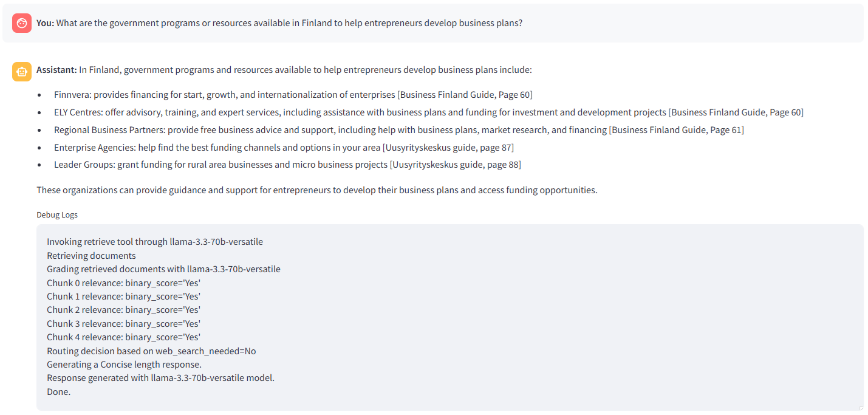
Task: Click the Regional Business Partners bullet text
Action: [330, 130]
